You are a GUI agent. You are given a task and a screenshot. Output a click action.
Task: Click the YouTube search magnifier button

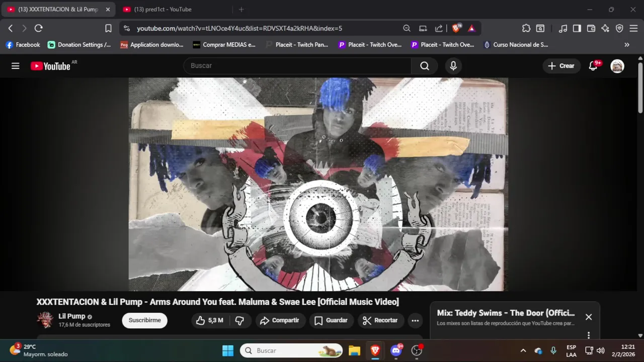coord(425,66)
